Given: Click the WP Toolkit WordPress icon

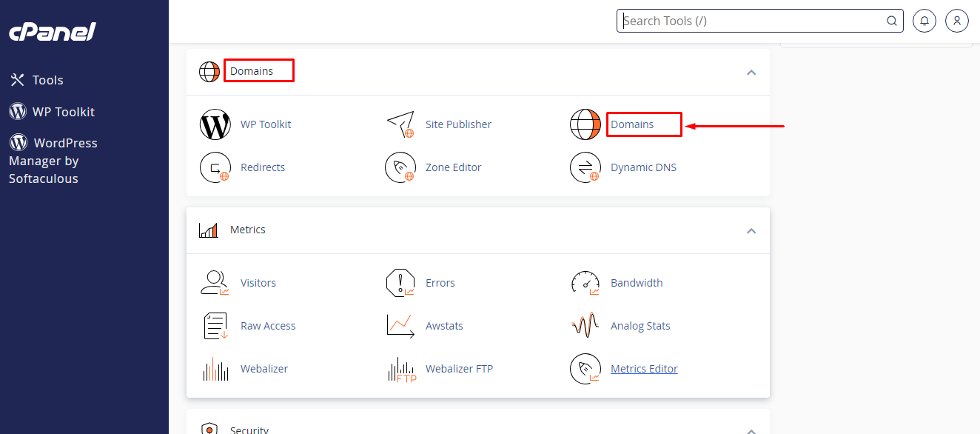Looking at the screenshot, I should [x=215, y=124].
